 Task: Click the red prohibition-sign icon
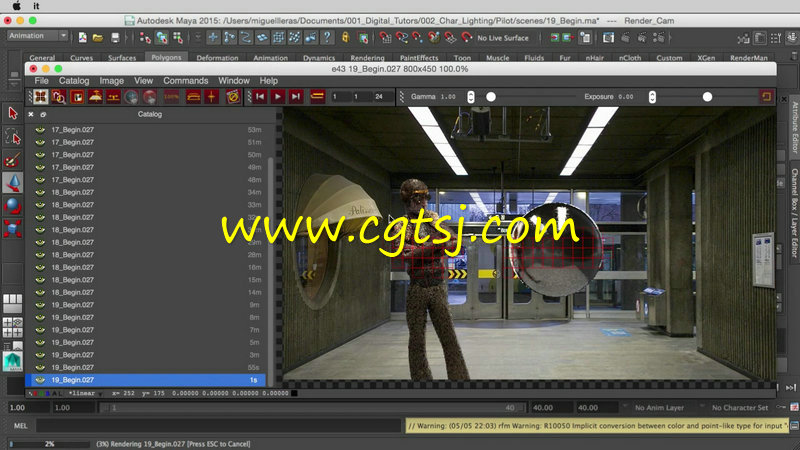tap(233, 96)
